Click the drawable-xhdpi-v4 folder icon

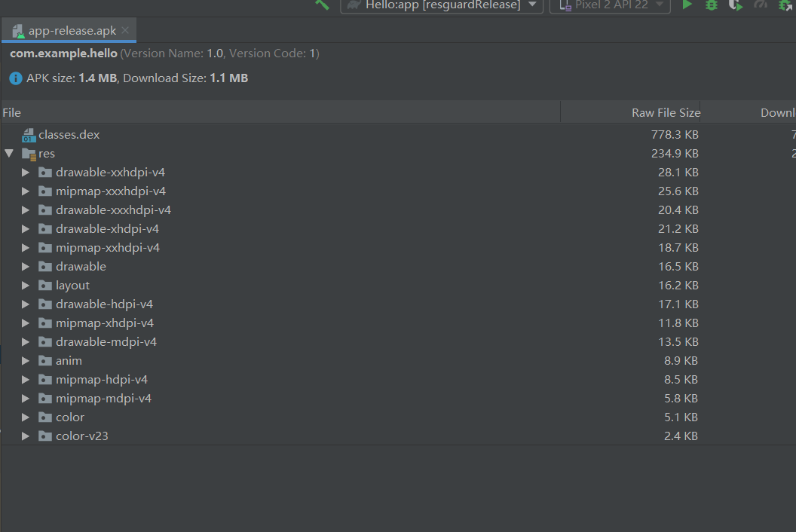(x=45, y=229)
